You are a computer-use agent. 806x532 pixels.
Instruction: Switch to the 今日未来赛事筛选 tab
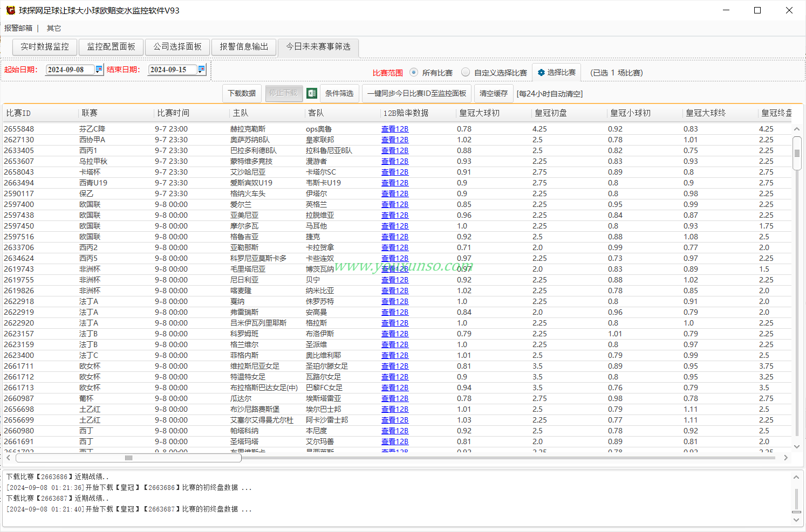pyautogui.click(x=318, y=47)
